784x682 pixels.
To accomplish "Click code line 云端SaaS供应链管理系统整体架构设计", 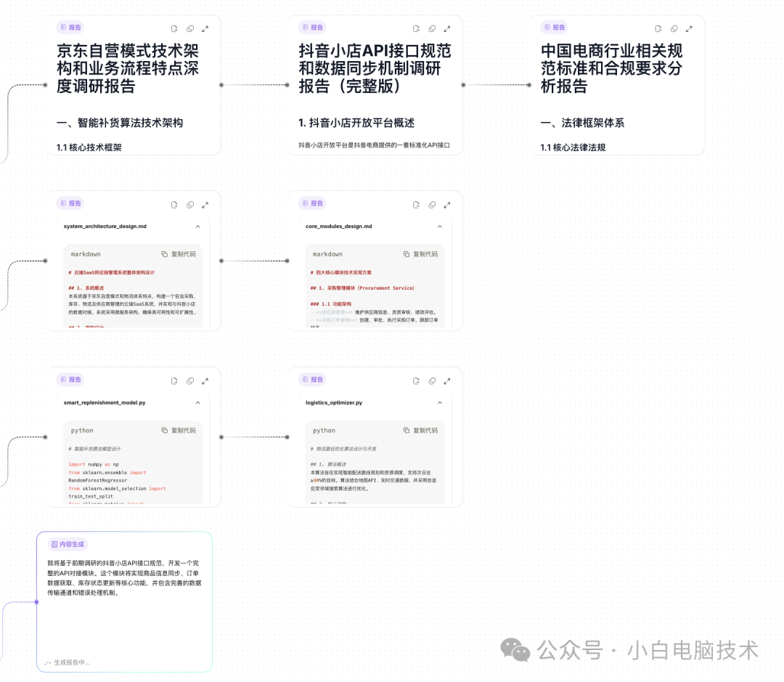I will (x=112, y=272).
